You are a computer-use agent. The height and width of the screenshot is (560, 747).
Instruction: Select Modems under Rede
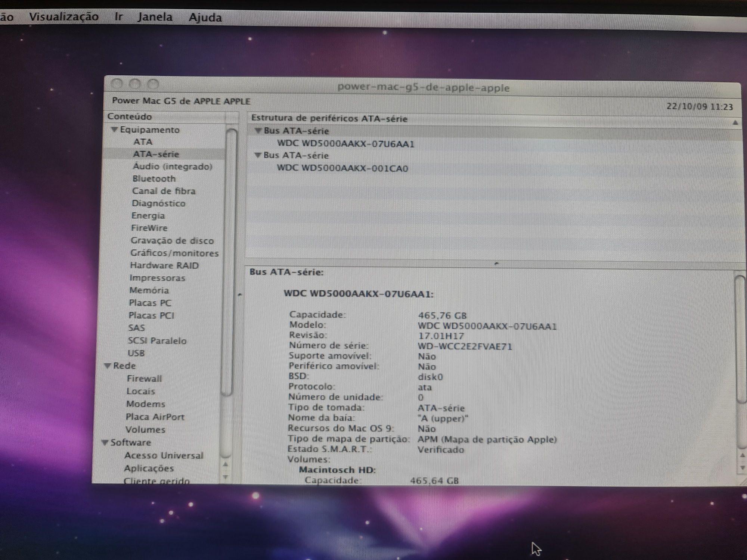coord(145,404)
